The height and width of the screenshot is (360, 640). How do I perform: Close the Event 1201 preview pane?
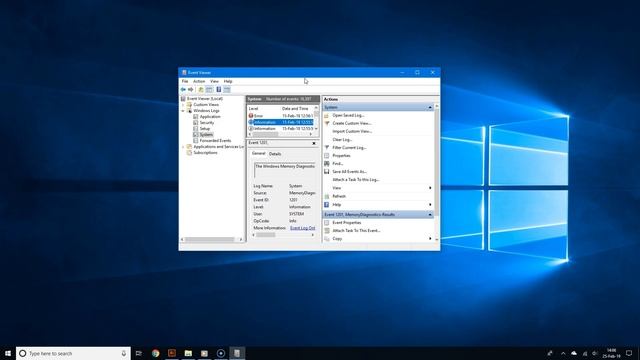point(314,143)
